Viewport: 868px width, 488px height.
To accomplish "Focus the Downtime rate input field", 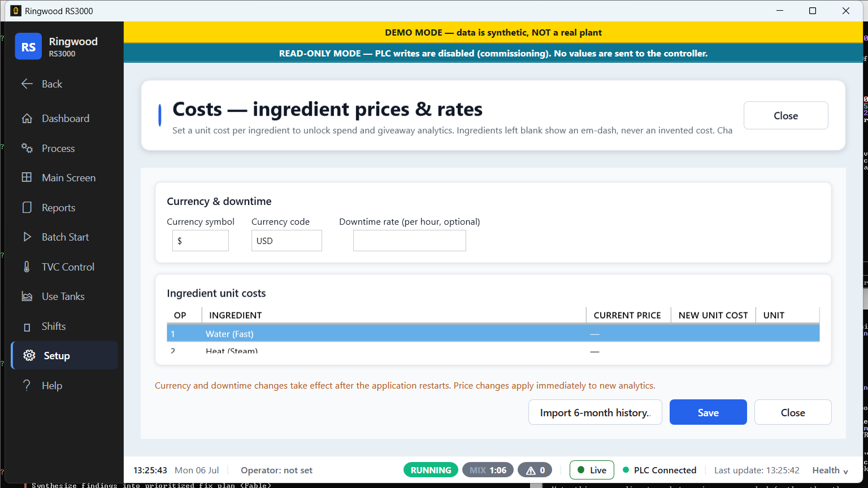I will [x=410, y=241].
